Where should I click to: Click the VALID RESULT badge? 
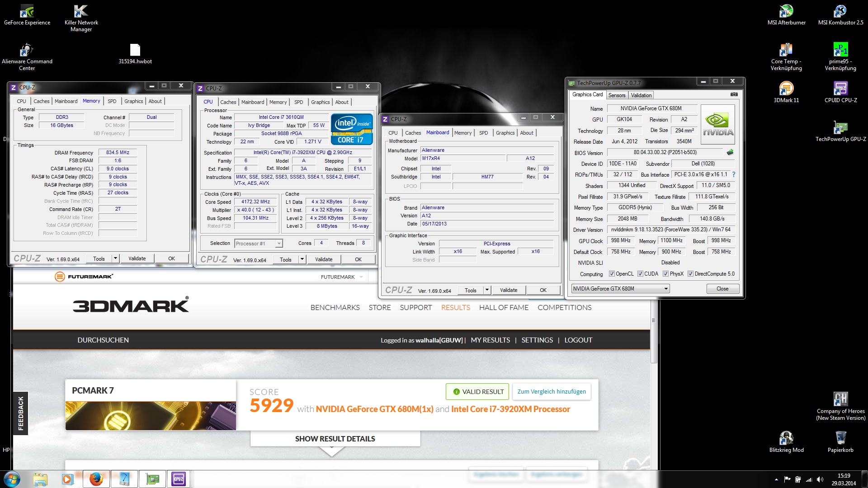pyautogui.click(x=477, y=391)
